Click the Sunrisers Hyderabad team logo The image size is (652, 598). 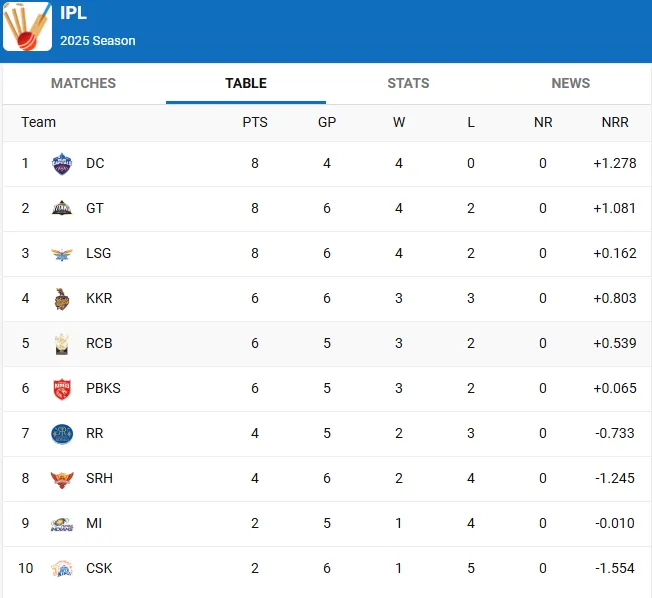(x=62, y=478)
